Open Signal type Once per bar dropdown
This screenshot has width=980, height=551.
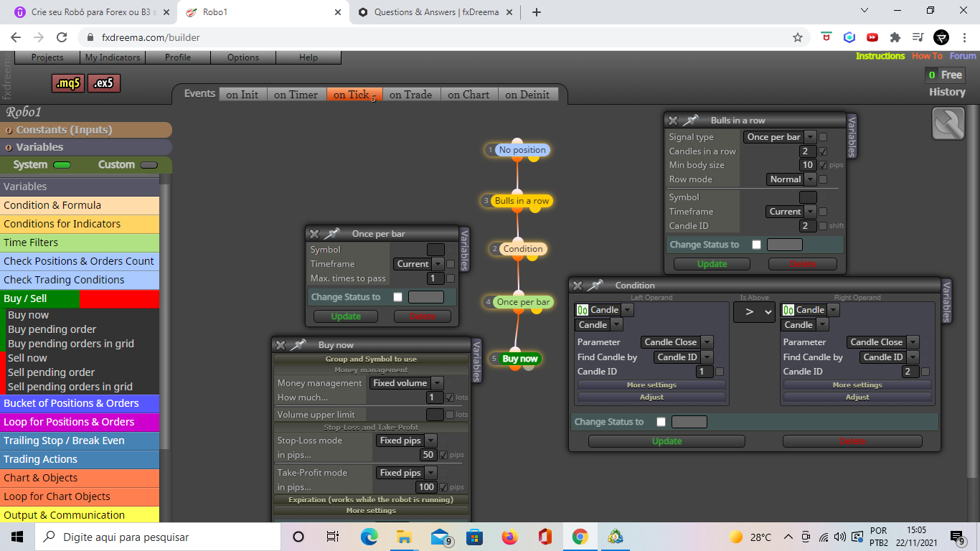pos(780,137)
